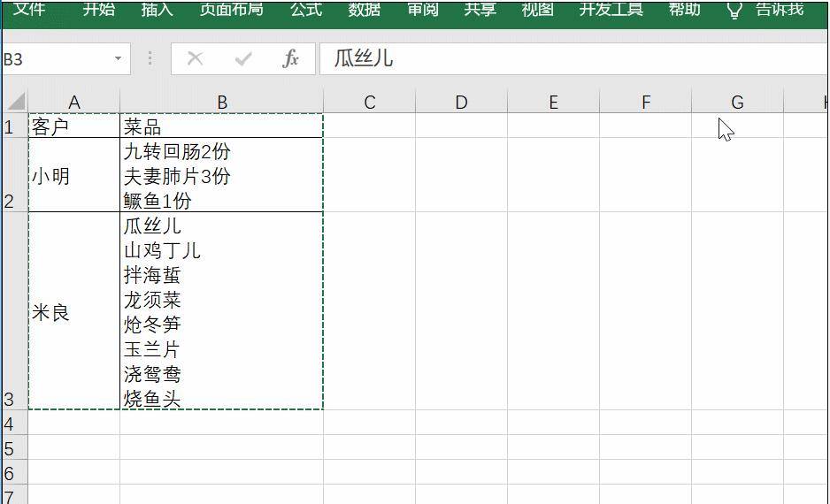Image resolution: width=830 pixels, height=504 pixels.
Task: Open the 审阅 ribbon tab
Action: 422,9
